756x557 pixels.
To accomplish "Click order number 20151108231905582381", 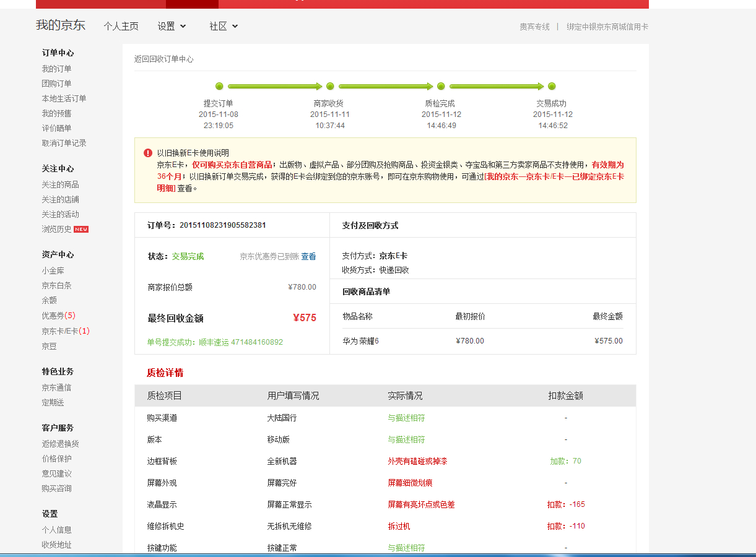I will [223, 225].
